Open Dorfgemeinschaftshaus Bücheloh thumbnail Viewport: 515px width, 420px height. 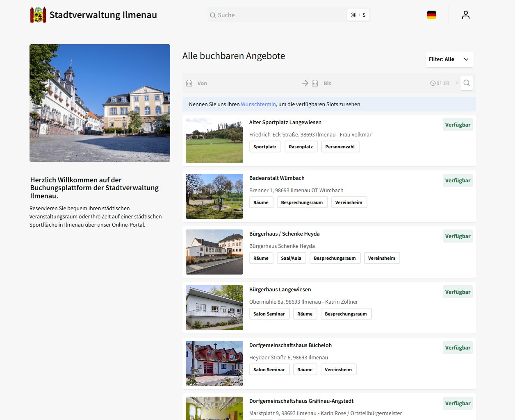(214, 363)
